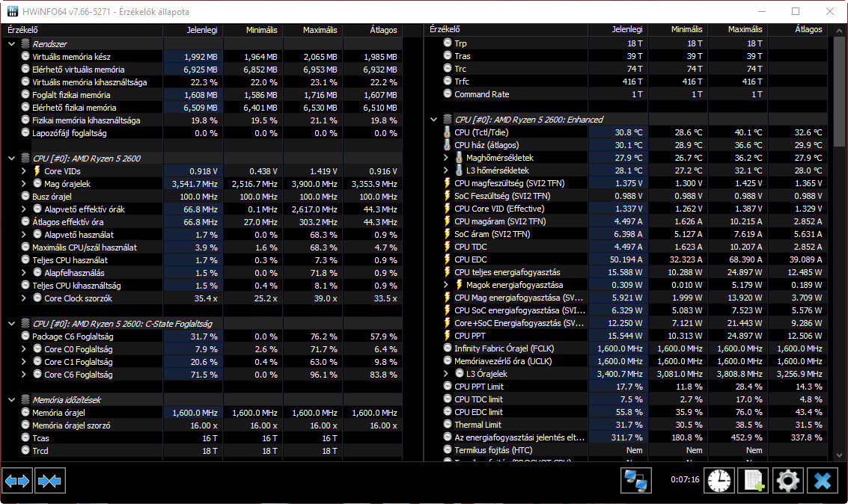Expand the Core C6 Foglaltság row
848x504 pixels.
(x=24, y=375)
